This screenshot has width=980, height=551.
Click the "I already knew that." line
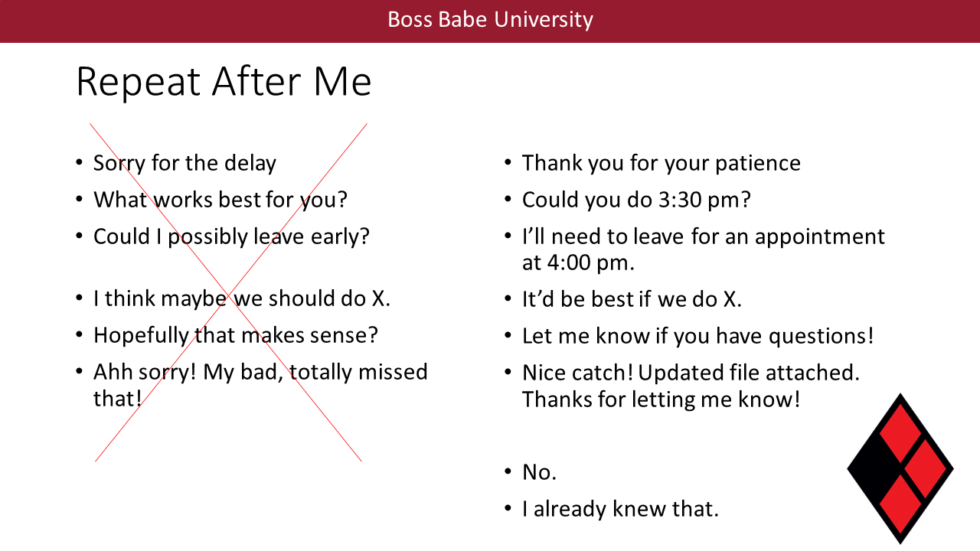[x=620, y=509]
